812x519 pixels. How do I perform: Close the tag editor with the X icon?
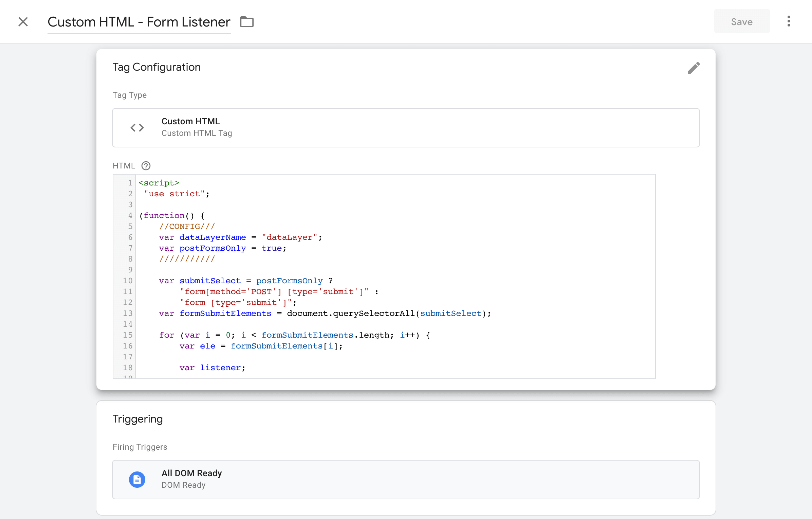click(x=23, y=22)
